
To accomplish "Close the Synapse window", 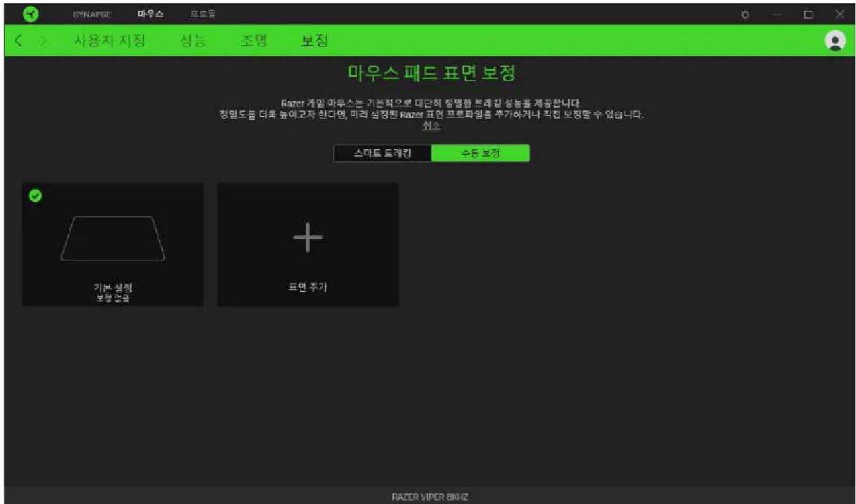I will pyautogui.click(x=839, y=15).
